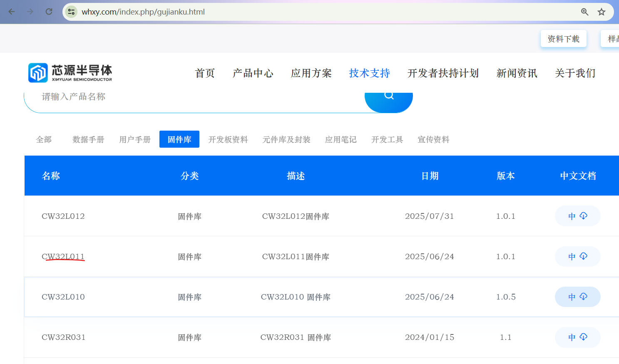Select the 应用笔记 category tab
Viewport: 619px width, 364px height.
point(341,139)
